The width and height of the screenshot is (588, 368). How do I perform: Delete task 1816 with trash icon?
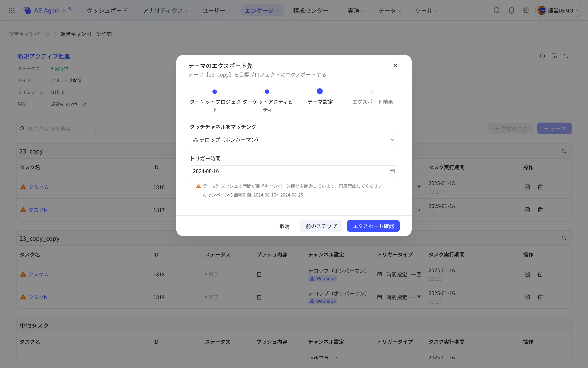click(x=540, y=187)
